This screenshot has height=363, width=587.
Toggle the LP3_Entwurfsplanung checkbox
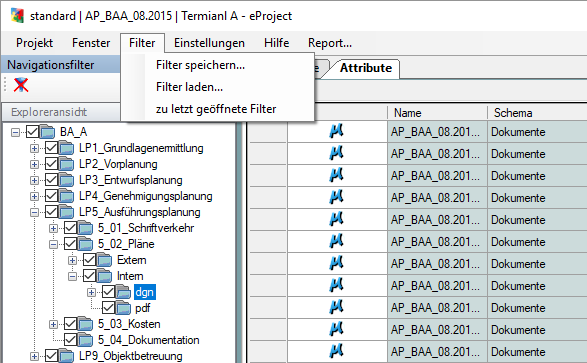[x=52, y=180]
